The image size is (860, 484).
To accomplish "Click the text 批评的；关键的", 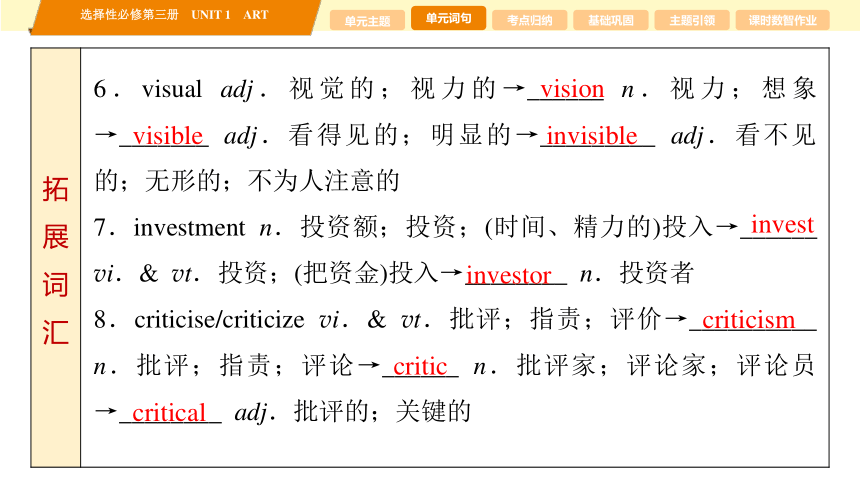I will [x=382, y=411].
